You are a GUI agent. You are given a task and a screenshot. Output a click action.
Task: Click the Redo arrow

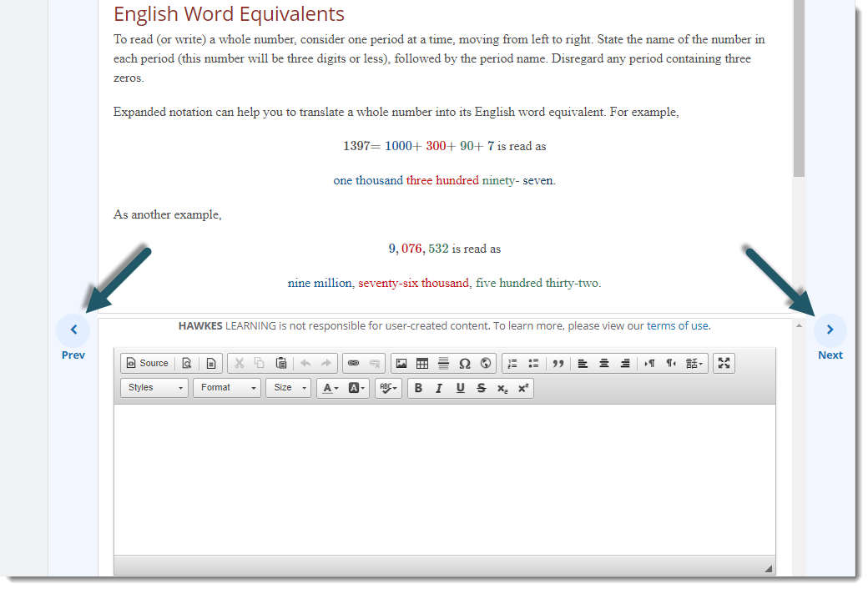326,364
